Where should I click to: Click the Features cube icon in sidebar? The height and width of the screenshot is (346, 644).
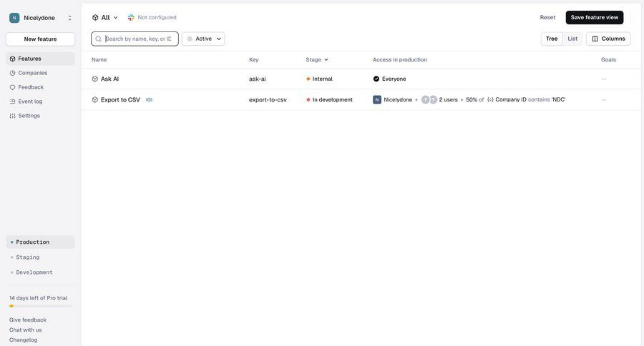pyautogui.click(x=12, y=59)
